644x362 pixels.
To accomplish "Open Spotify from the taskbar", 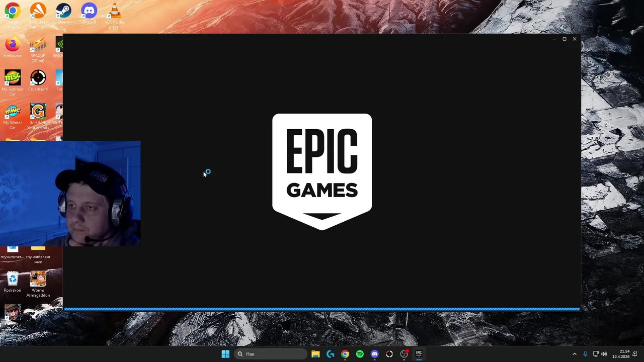I will tap(360, 354).
